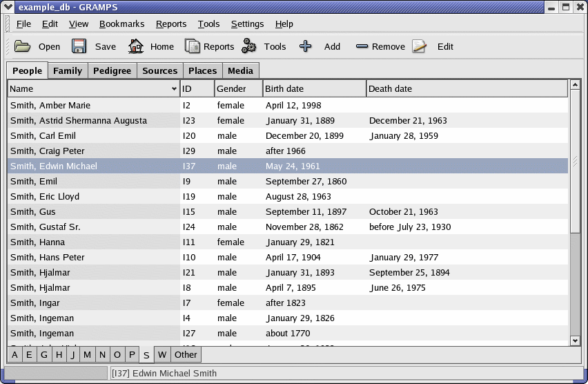Click the Open folder icon in toolbar
Screen dimensions: 588x384
(23, 46)
